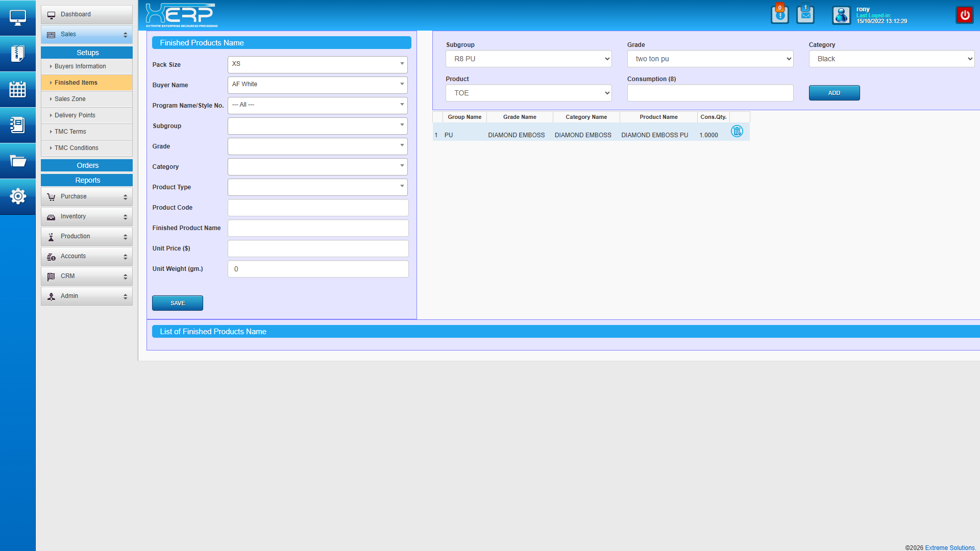Image resolution: width=980 pixels, height=551 pixels.
Task: Click the zipped document sidebar icon
Action: (x=17, y=54)
